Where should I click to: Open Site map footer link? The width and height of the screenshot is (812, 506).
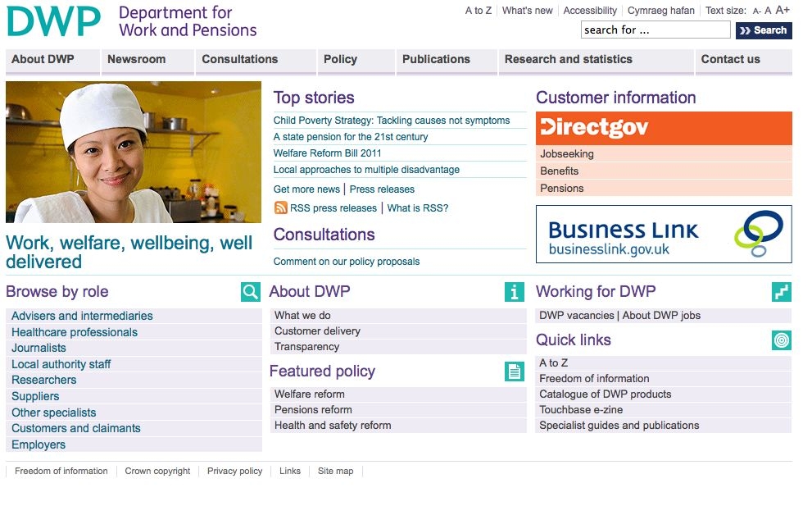336,472
